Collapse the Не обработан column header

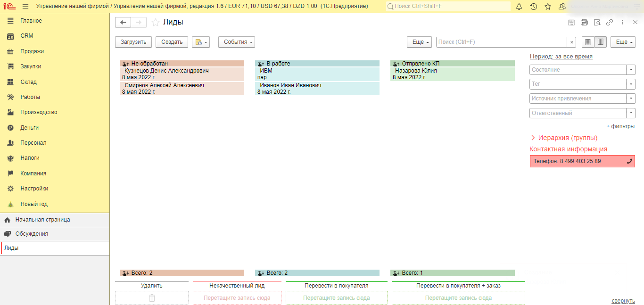[x=125, y=64]
